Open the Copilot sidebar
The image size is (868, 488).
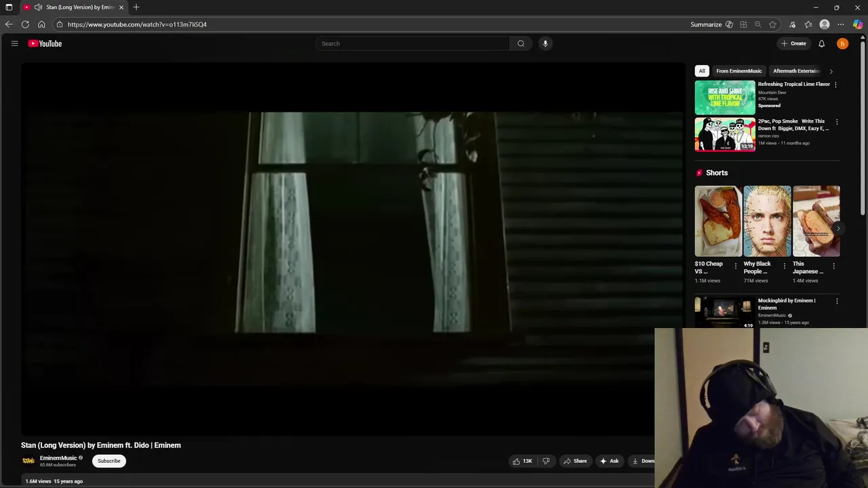858,24
